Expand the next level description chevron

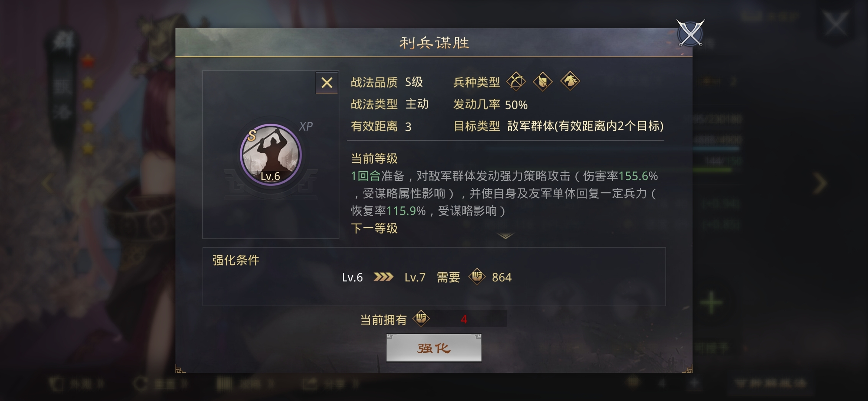coord(505,236)
